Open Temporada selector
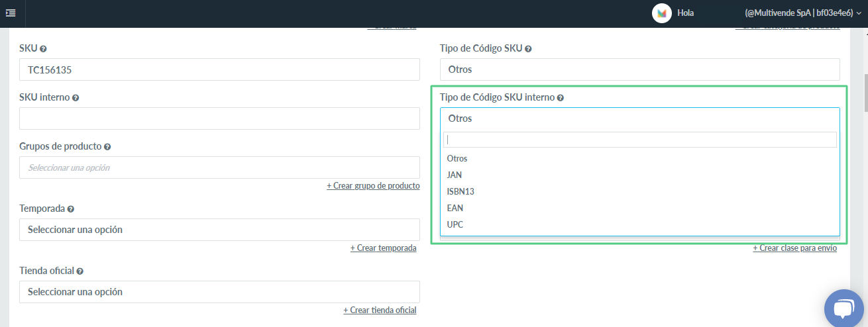The height and width of the screenshot is (327, 868). (219, 230)
